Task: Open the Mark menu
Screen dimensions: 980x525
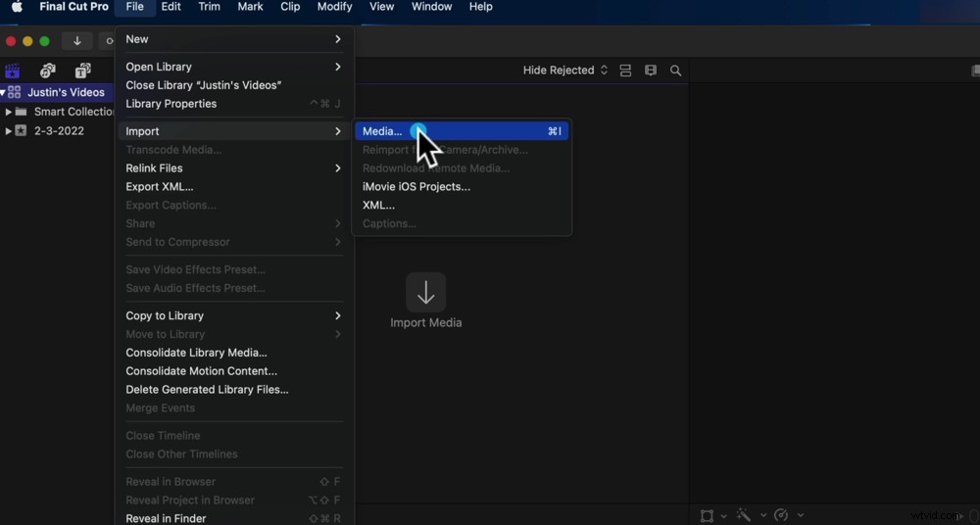Action: (249, 7)
